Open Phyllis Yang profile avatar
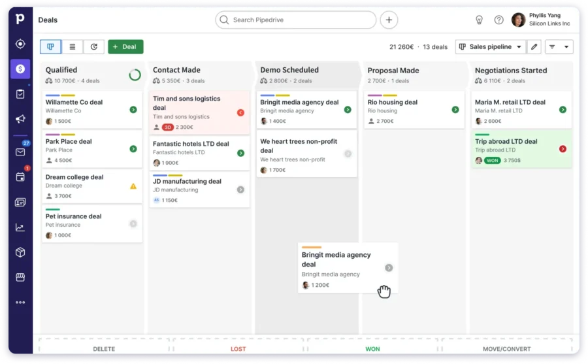Image resolution: width=588 pixels, height=364 pixels. click(x=519, y=20)
